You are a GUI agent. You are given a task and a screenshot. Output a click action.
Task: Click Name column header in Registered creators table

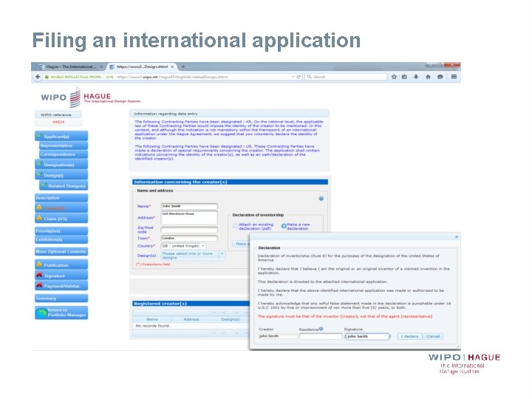[152, 319]
